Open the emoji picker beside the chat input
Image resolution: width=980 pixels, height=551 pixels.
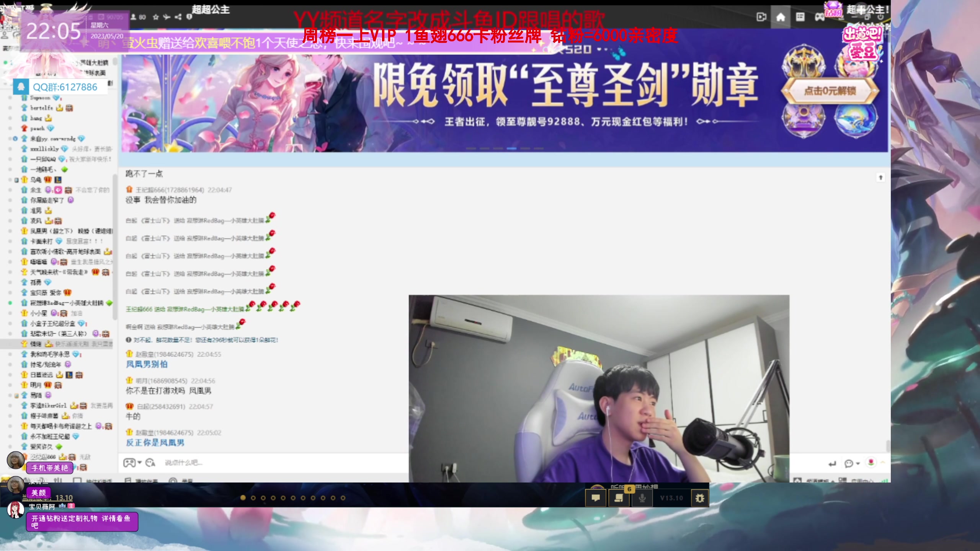click(150, 463)
